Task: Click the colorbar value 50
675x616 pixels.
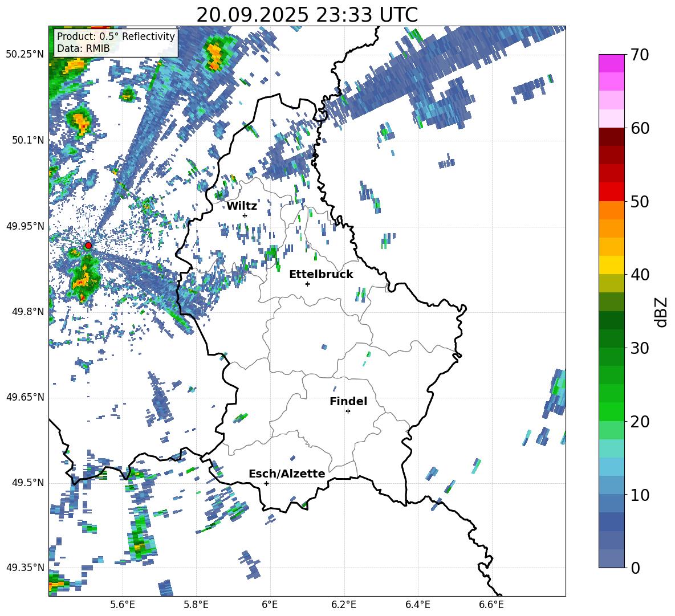Action: pyautogui.click(x=640, y=202)
